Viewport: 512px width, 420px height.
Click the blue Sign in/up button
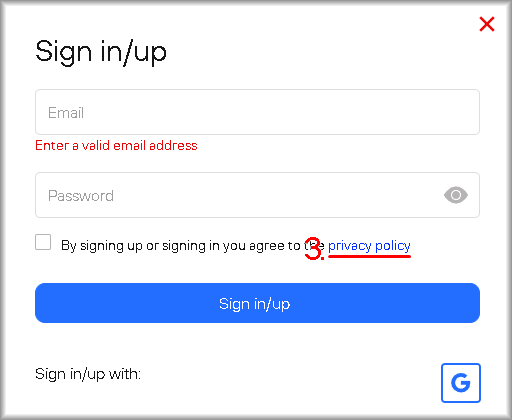click(257, 303)
